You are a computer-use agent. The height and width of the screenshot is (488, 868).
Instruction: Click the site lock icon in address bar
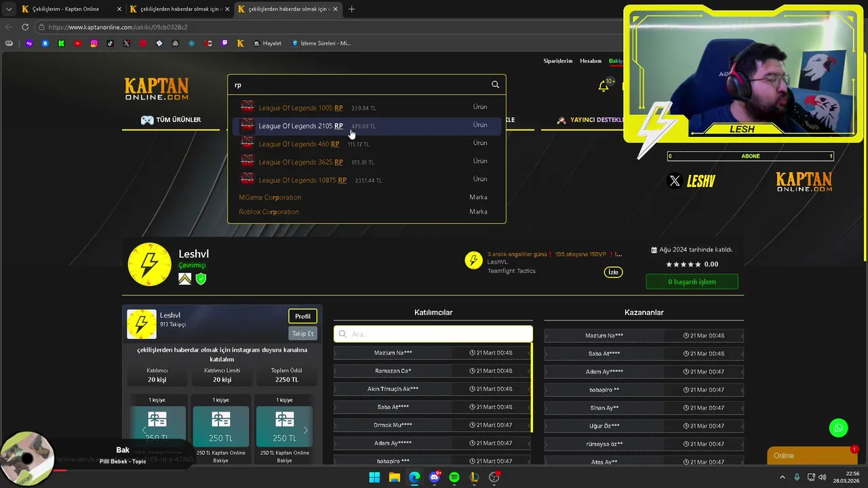pos(41,27)
